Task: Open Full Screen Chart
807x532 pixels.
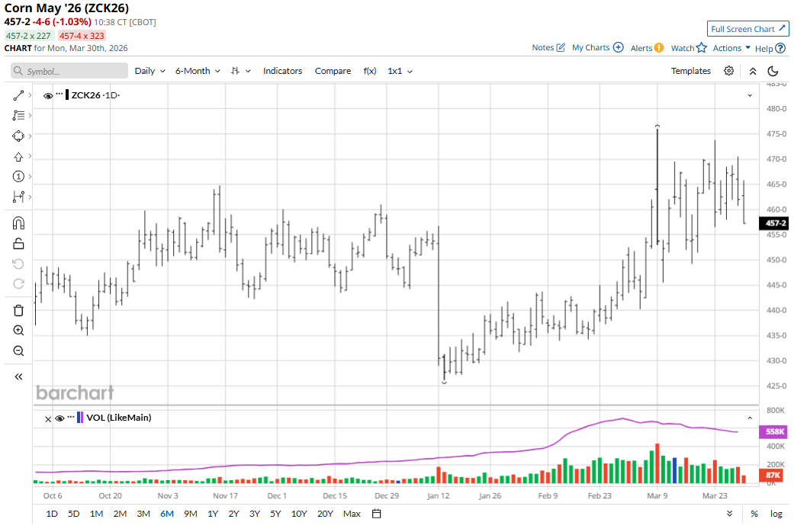Action: pyautogui.click(x=748, y=29)
